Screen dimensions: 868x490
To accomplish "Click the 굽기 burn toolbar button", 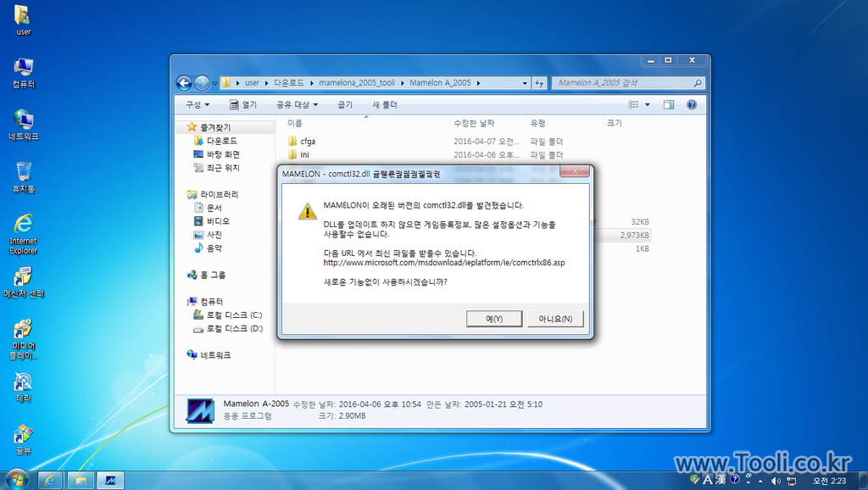I will [x=345, y=104].
